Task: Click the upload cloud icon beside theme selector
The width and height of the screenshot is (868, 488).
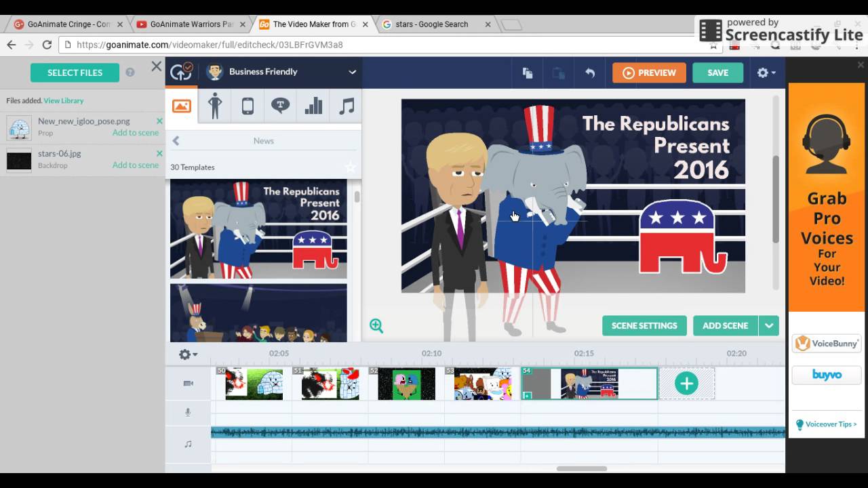Action: (181, 72)
